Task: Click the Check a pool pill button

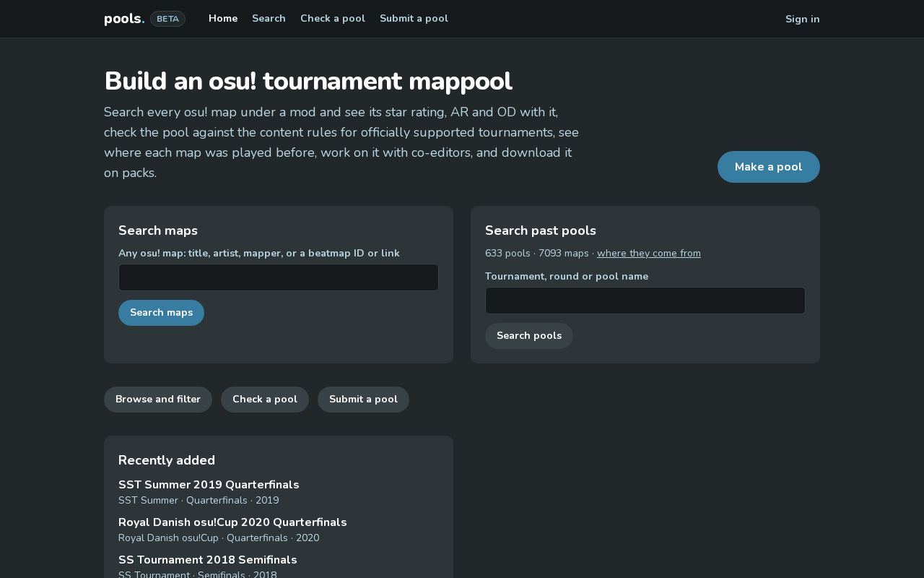Action: pos(265,400)
